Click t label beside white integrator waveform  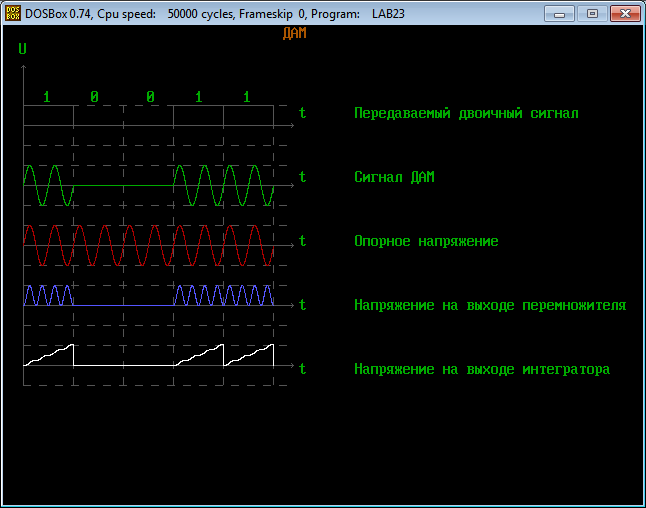302,369
